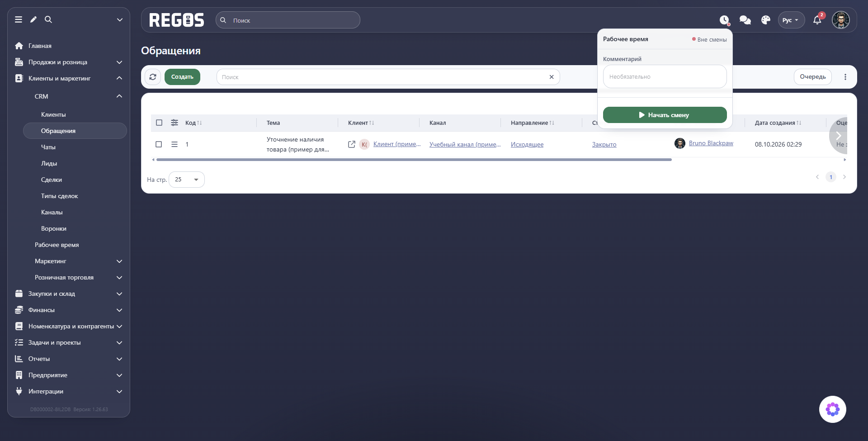Image resolution: width=868 pixels, height=441 pixels.
Task: Open the Лиды sidebar item
Action: [49, 163]
